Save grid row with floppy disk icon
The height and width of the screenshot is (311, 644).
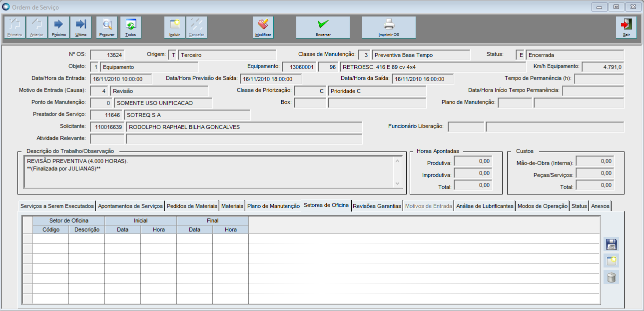611,244
